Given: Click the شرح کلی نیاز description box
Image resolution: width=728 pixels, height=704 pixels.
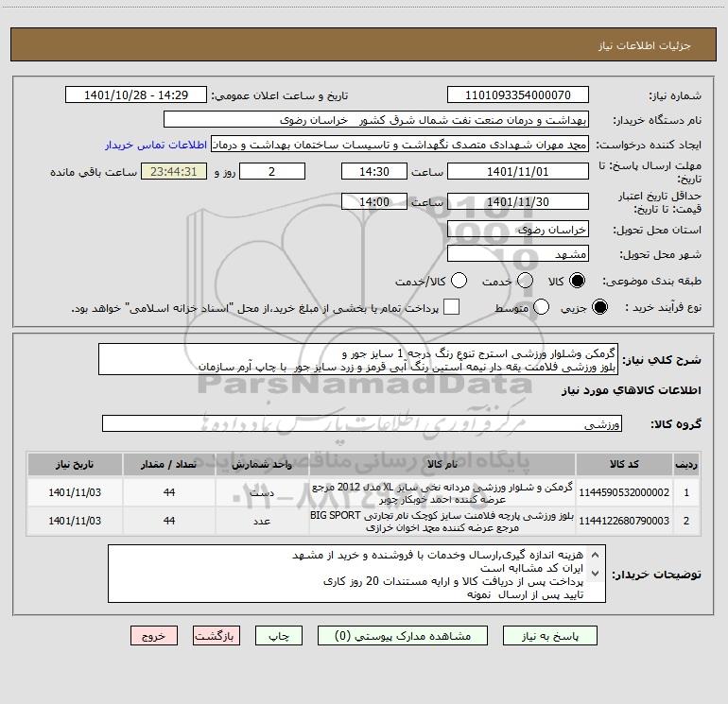Looking at the screenshot, I should [x=358, y=359].
